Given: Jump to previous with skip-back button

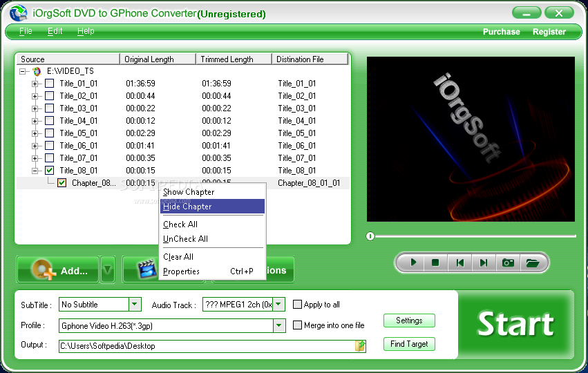Looking at the screenshot, I should [459, 262].
